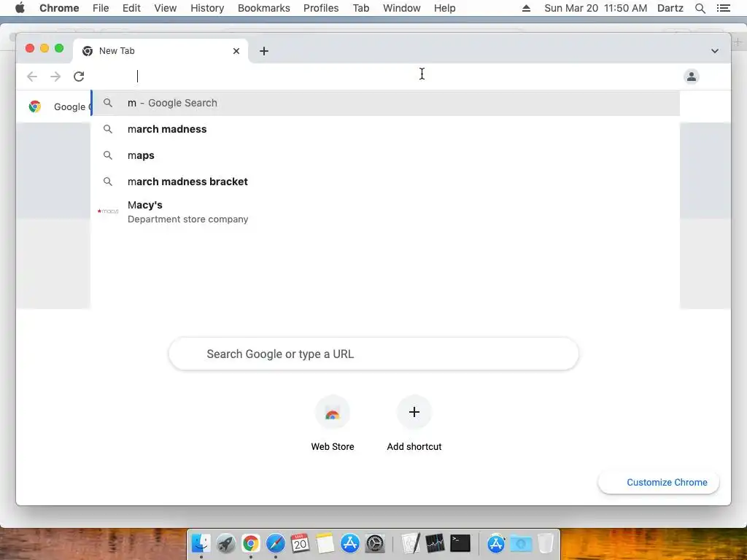Screen dimensions: 747x560
Task: Open a new tab with plus icon
Action: [x=264, y=51]
